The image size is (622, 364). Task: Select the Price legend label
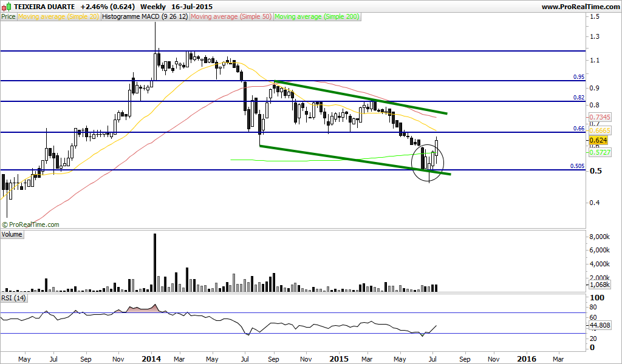coord(9,16)
